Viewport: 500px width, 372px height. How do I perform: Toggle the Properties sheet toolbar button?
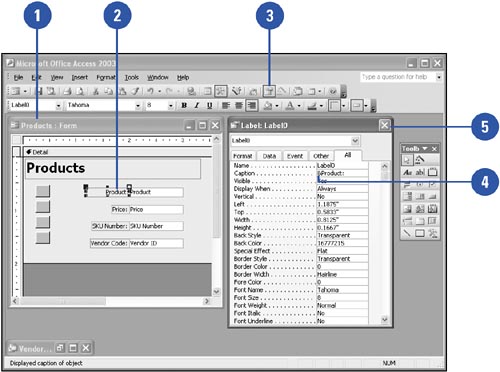pos(269,91)
